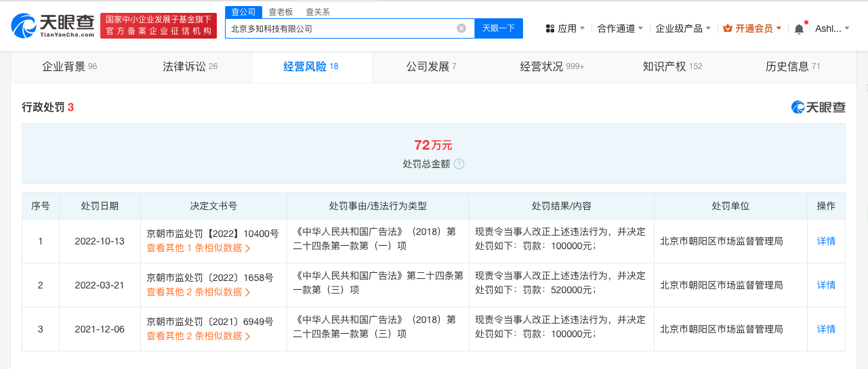Click the help icon beside 处罚总金额

click(x=459, y=164)
